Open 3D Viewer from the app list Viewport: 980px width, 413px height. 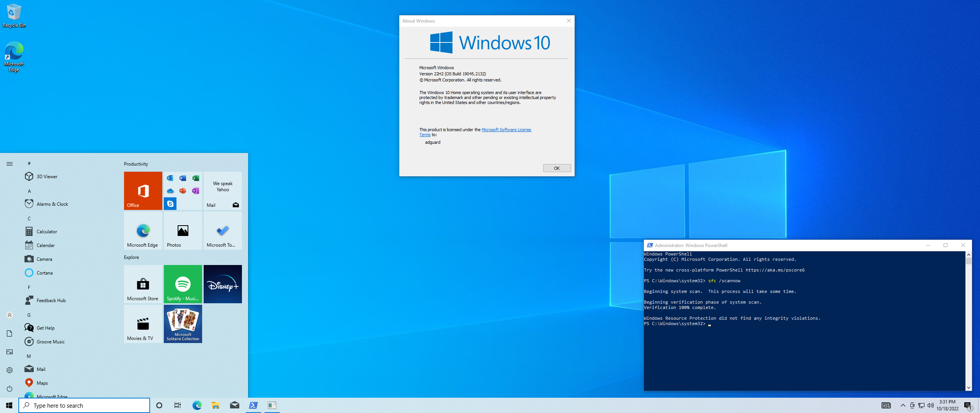pos(69,176)
